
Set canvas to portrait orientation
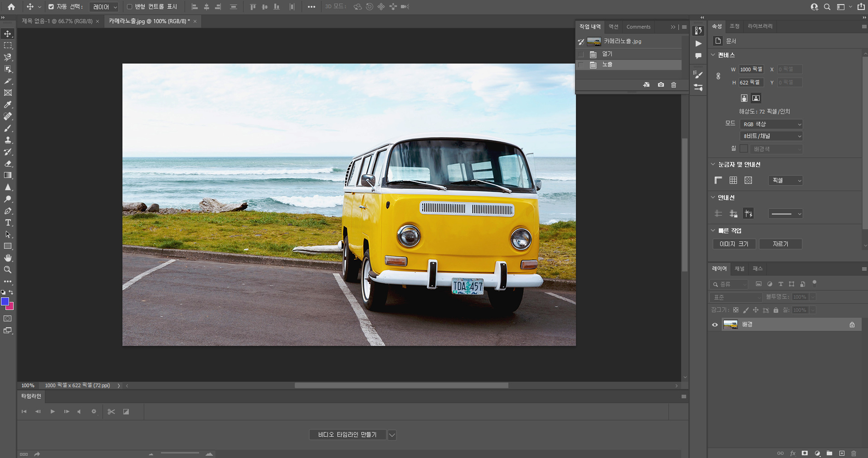pyautogui.click(x=744, y=98)
